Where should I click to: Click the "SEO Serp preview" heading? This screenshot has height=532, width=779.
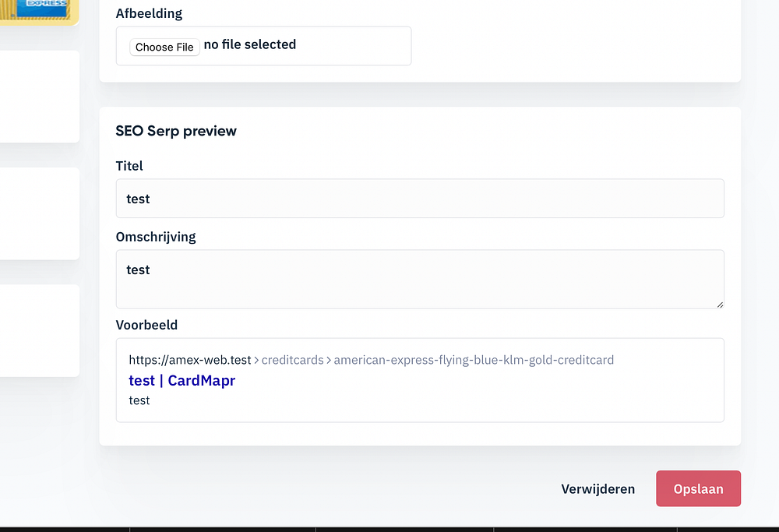tap(176, 131)
